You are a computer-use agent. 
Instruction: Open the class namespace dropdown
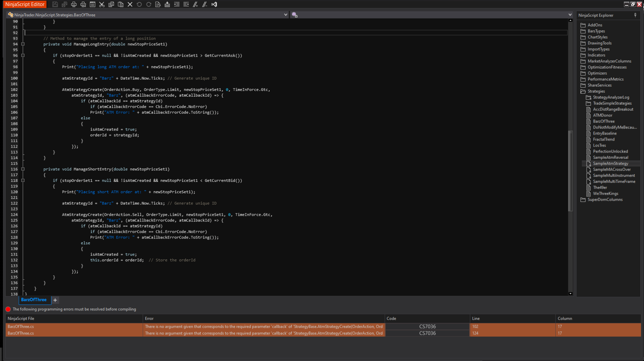pyautogui.click(x=285, y=15)
